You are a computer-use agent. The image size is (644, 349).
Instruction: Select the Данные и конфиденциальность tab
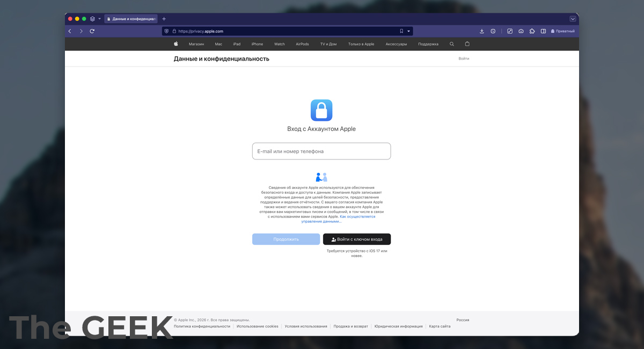pyautogui.click(x=131, y=19)
